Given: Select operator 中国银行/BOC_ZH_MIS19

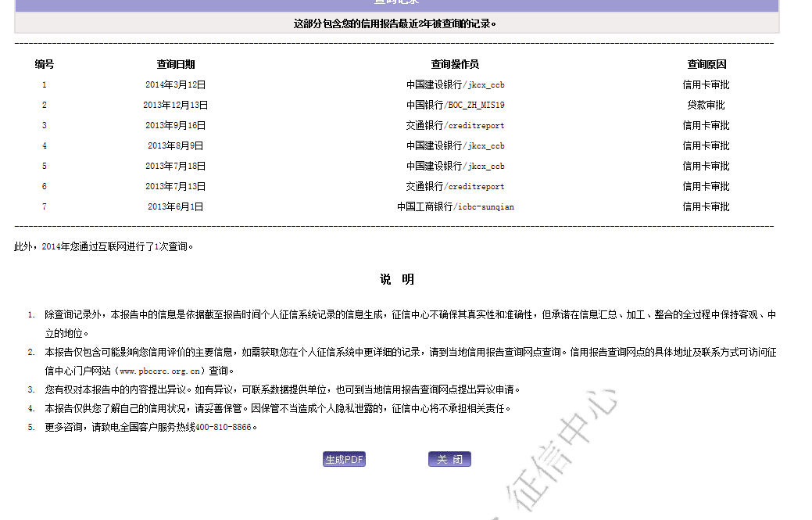Looking at the screenshot, I should [x=455, y=106].
